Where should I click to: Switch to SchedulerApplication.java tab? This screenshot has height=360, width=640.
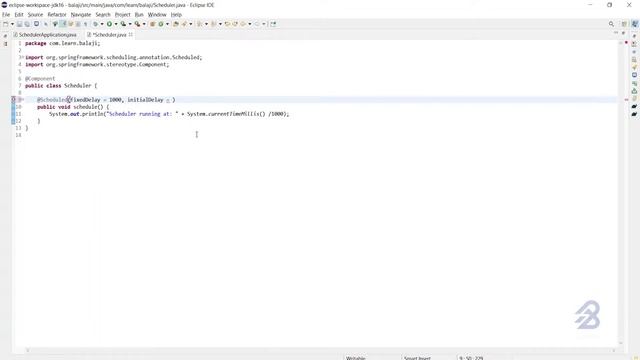click(x=45, y=35)
